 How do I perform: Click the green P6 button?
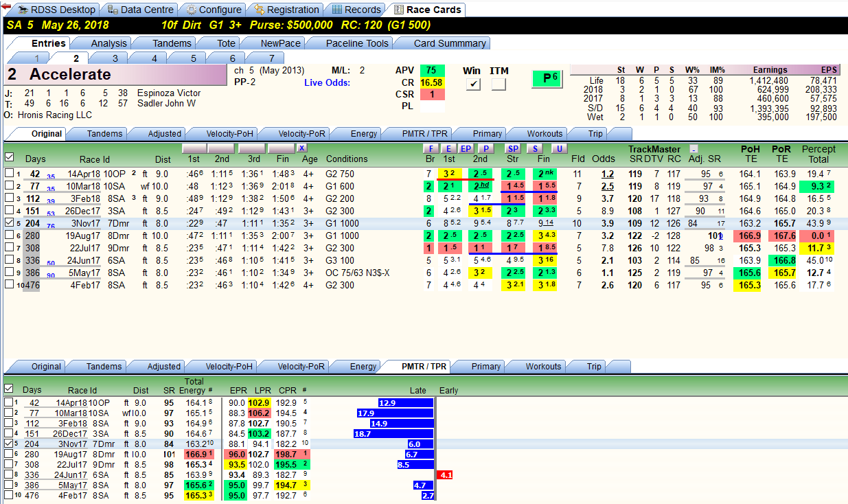(547, 78)
